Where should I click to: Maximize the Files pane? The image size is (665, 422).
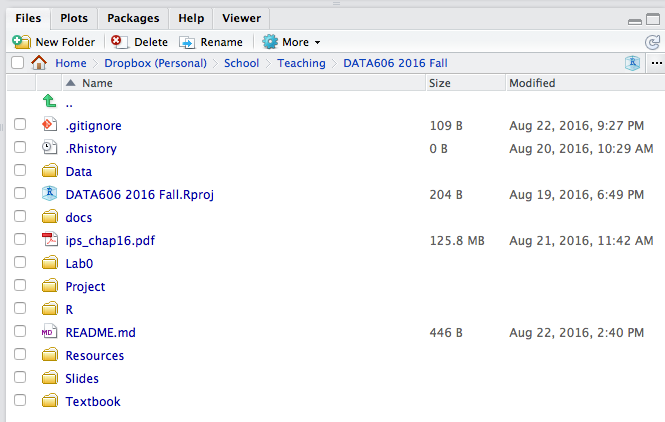point(652,19)
